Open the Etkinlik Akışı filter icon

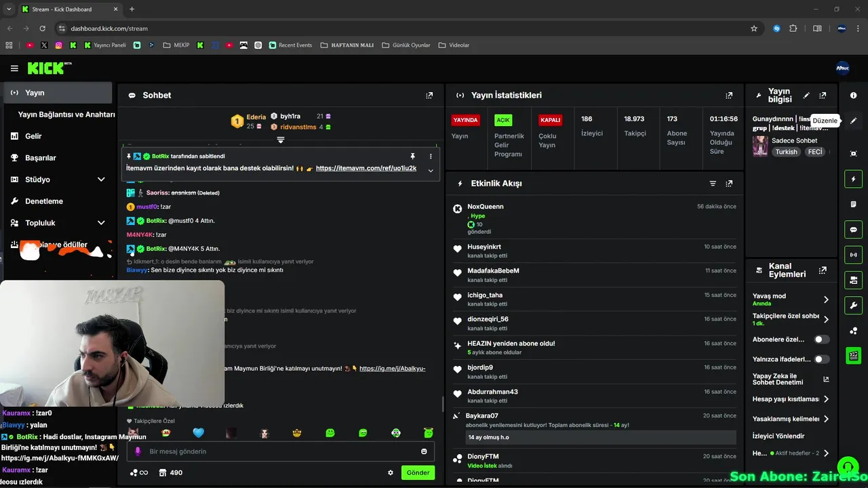pos(713,184)
